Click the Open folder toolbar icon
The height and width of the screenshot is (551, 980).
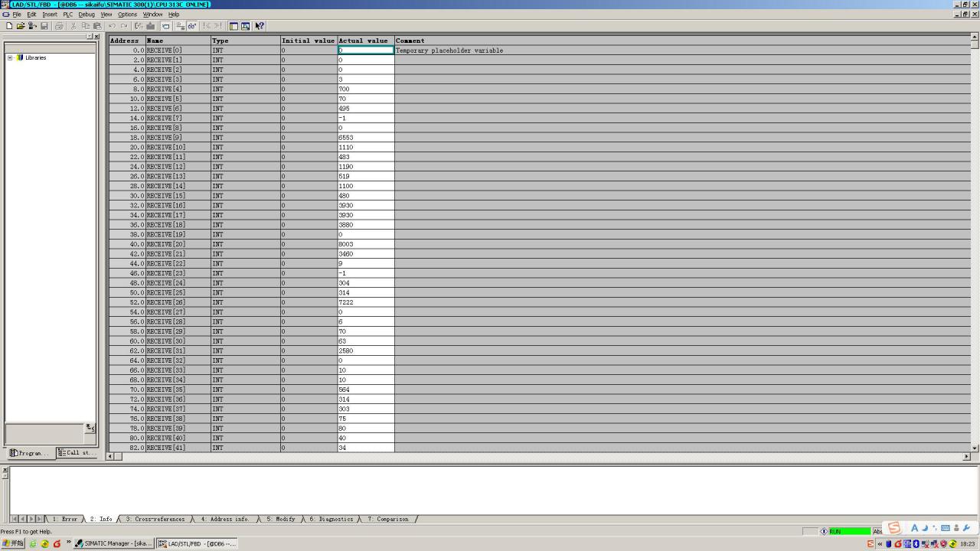click(x=21, y=26)
